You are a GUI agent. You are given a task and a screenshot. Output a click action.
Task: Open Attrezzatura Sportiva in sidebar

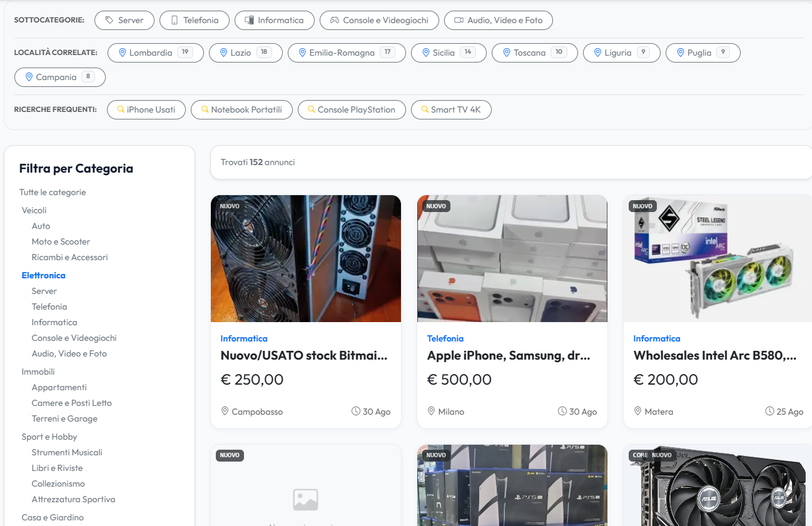point(73,499)
